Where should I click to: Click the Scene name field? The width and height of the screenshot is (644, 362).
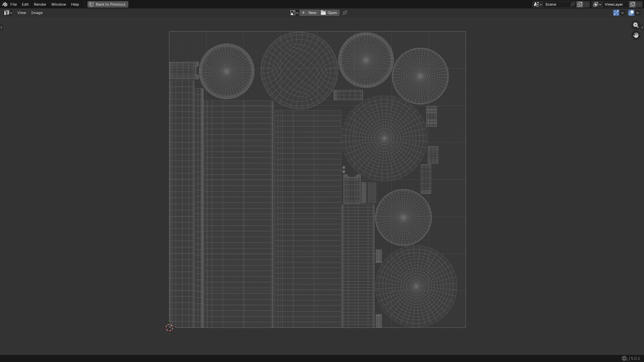pyautogui.click(x=556, y=4)
